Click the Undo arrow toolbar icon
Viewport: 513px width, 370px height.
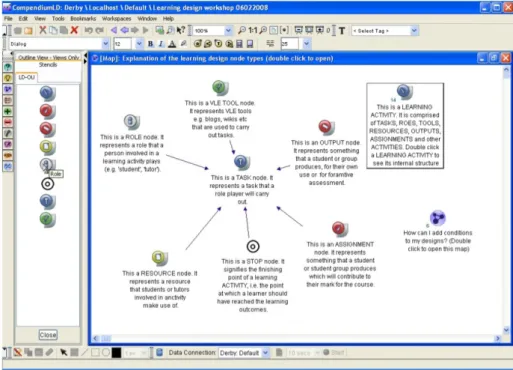tap(88, 30)
